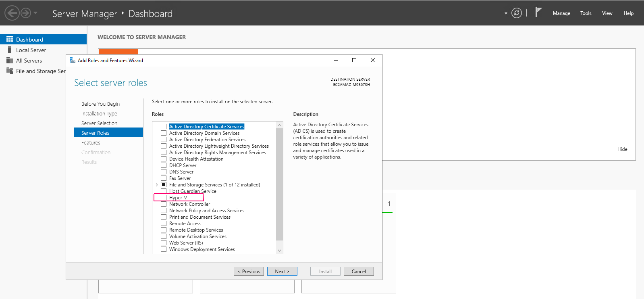Click the All Servers sidebar icon
The image size is (644, 299).
click(x=10, y=60)
